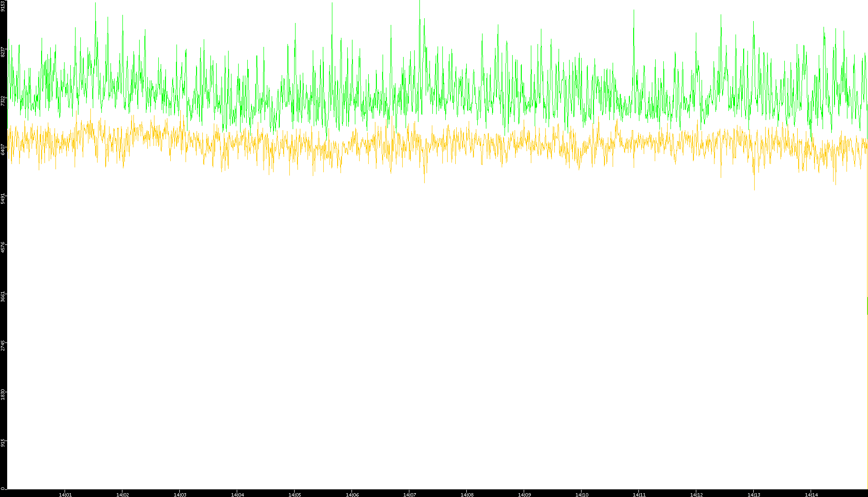The width and height of the screenshot is (868, 497).
Task: Click the 0 value axis label
Action: (x=3, y=488)
